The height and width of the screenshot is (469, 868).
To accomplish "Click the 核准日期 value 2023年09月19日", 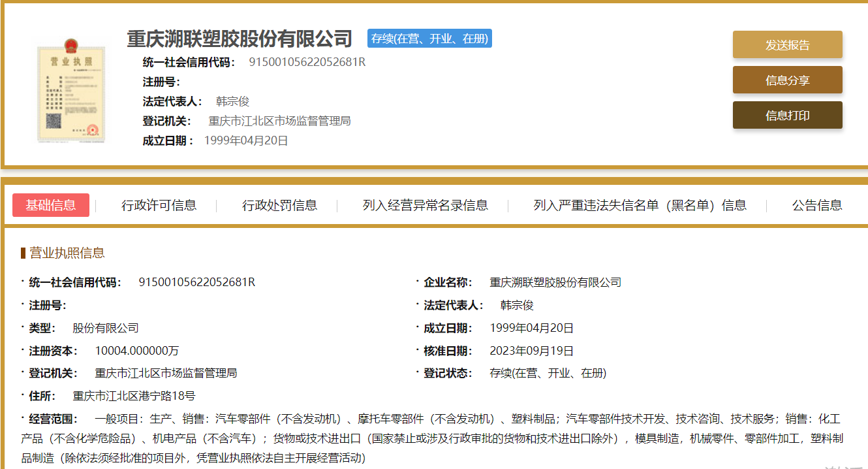I will click(532, 351).
